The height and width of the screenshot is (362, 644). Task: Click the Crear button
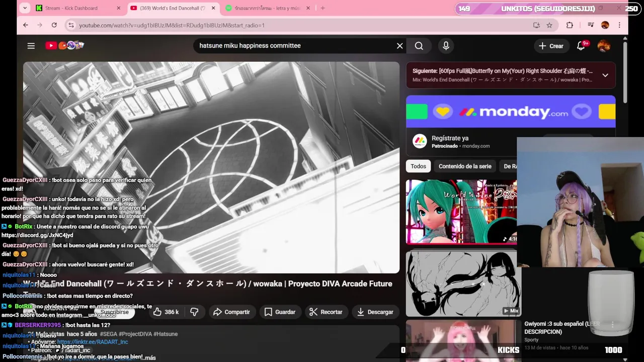tap(551, 46)
